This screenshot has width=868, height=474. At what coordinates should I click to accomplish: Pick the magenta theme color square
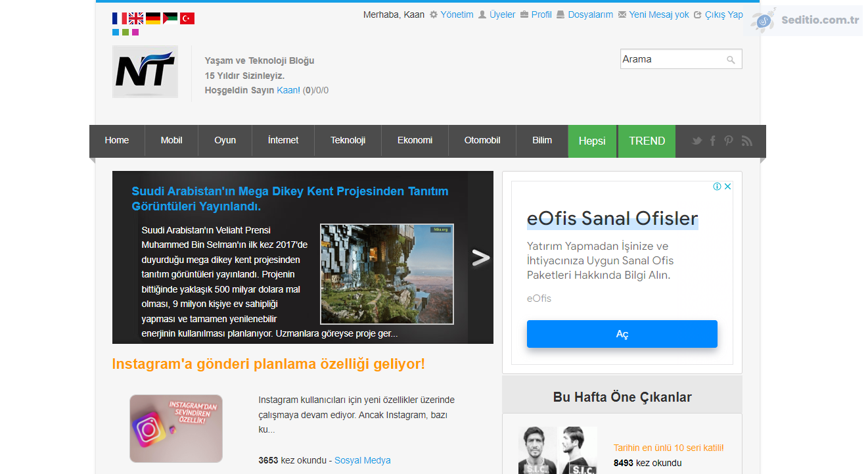(x=135, y=32)
